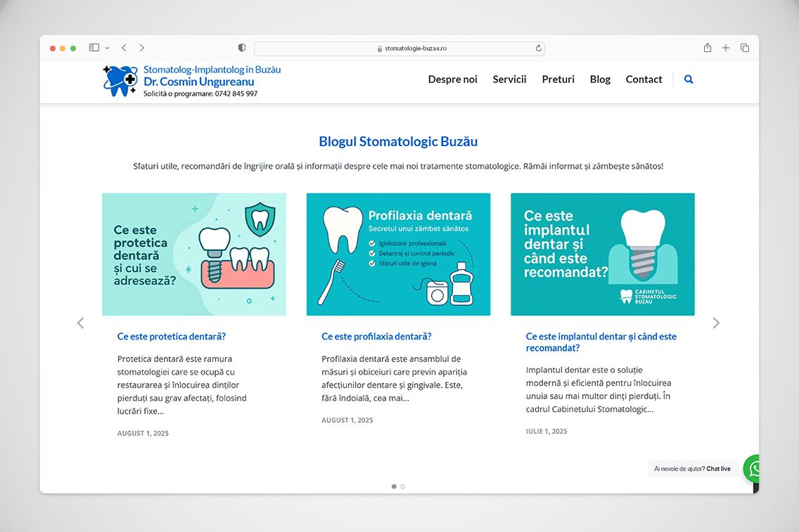This screenshot has width=799, height=532.
Task: Open the WhatsApp chat bubble
Action: tap(753, 468)
